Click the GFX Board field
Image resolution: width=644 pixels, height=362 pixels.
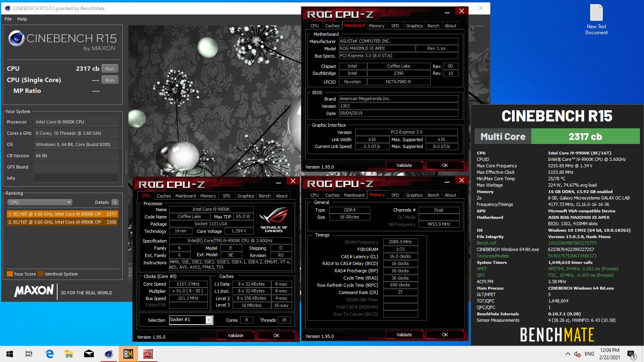76,167
